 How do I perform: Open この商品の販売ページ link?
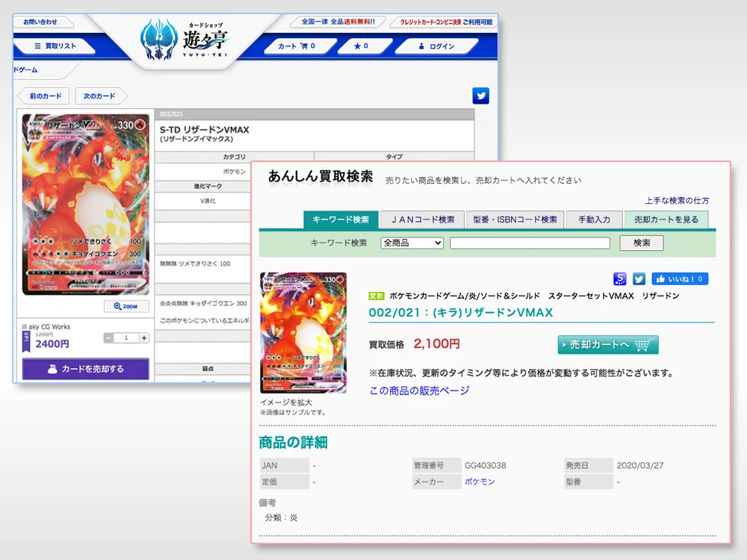419,391
